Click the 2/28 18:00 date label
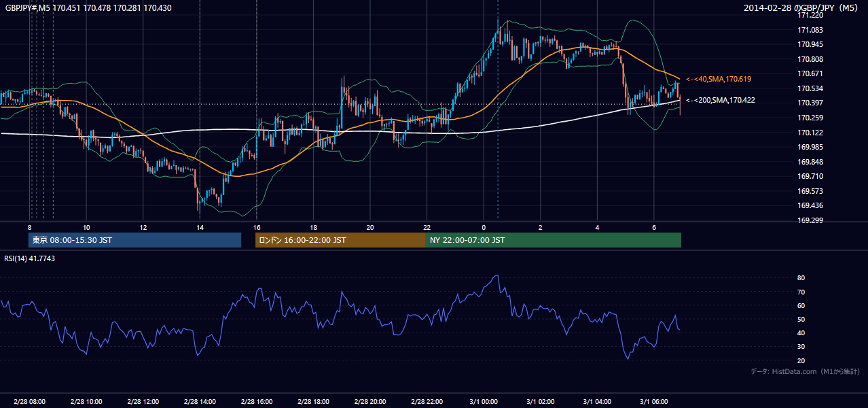 tap(313, 401)
